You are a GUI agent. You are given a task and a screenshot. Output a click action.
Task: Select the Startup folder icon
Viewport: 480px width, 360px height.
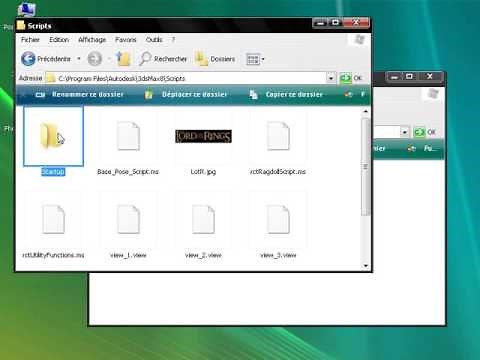53,136
